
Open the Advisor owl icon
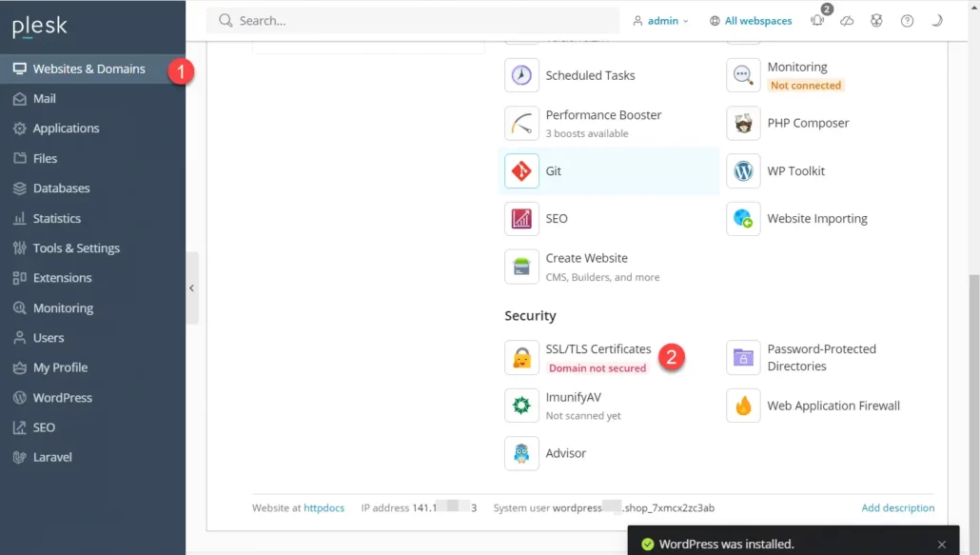(521, 453)
